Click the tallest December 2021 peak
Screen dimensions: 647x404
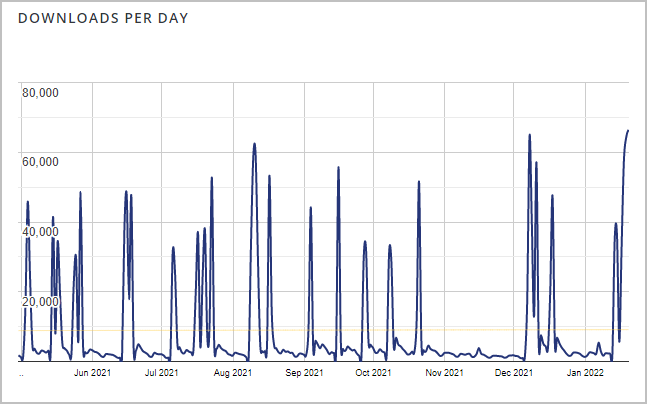click(529, 135)
